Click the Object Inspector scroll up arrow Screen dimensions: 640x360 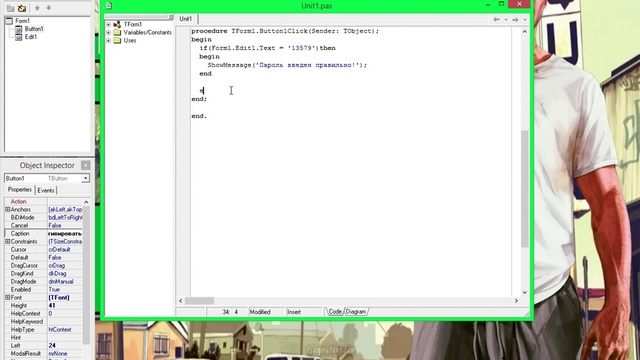coord(86,202)
